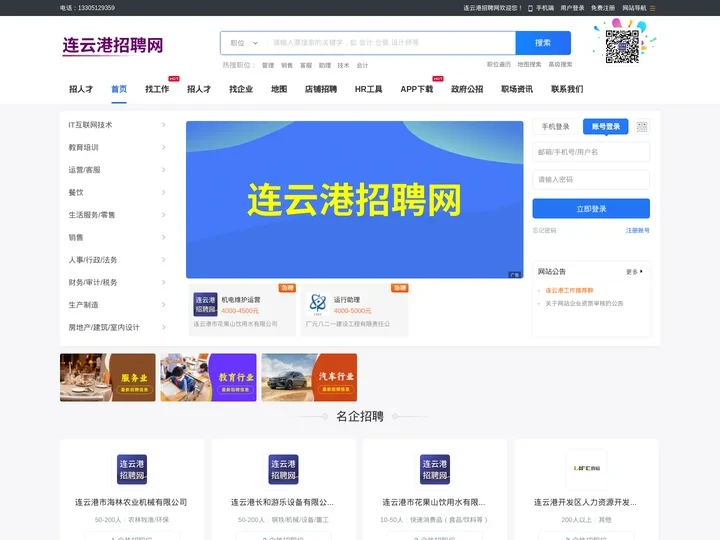This screenshot has height=540, width=720.
Task: Click logo of 连云港市海林农业机械有限公司
Action: (132, 469)
